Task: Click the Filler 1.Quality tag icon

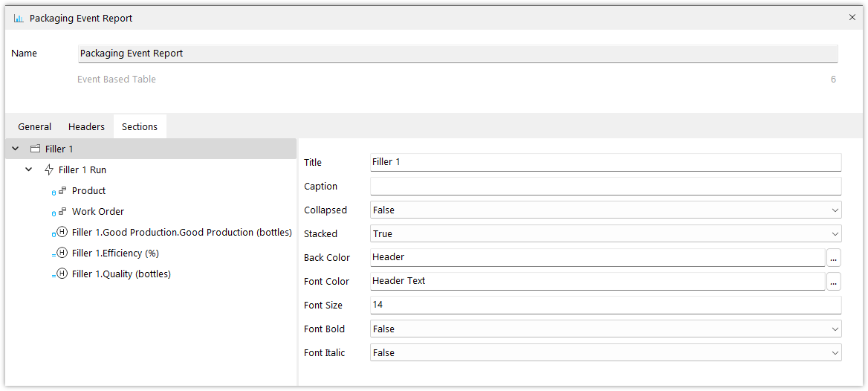Action: (x=62, y=274)
